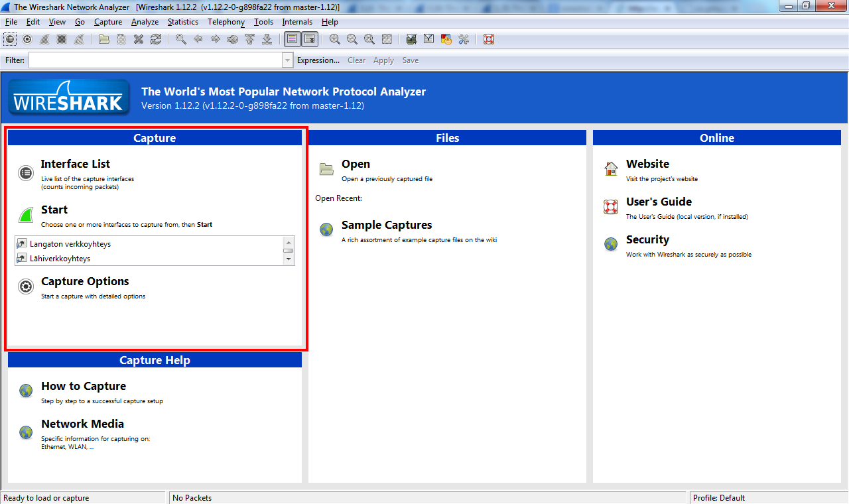Save this capture file toolbar icon
This screenshot has height=504, width=849.
[x=121, y=39]
